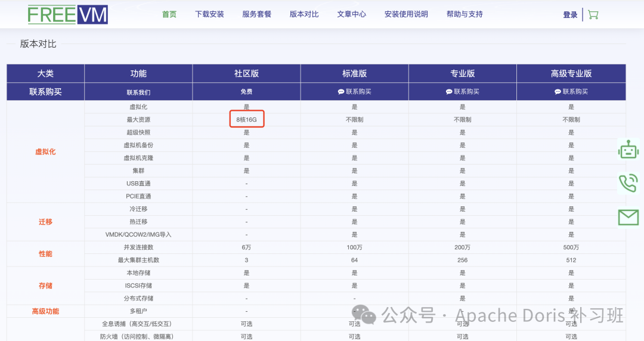Click the 500万 cell under 高级专业版
Screen dimensions: 644x341
(x=571, y=247)
